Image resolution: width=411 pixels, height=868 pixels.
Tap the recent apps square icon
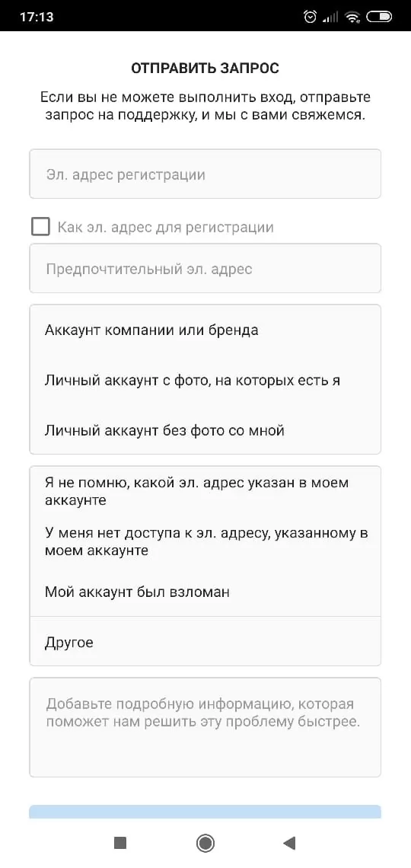pyautogui.click(x=120, y=843)
